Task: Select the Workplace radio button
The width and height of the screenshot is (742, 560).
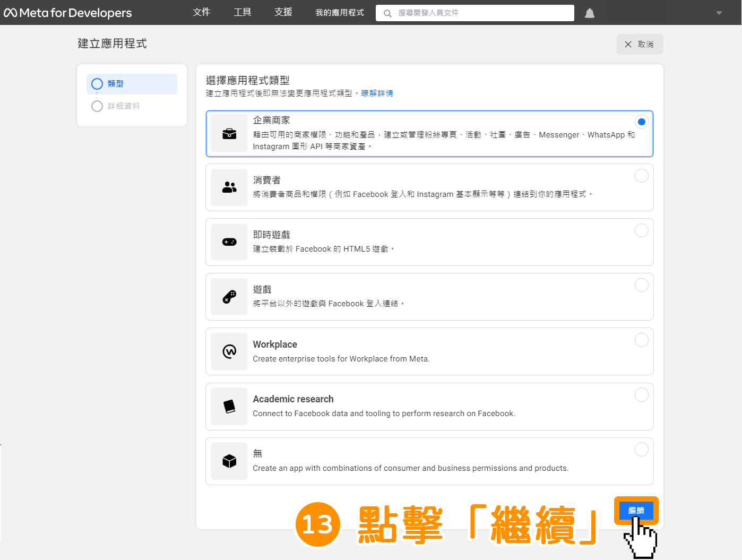Action: click(x=642, y=340)
